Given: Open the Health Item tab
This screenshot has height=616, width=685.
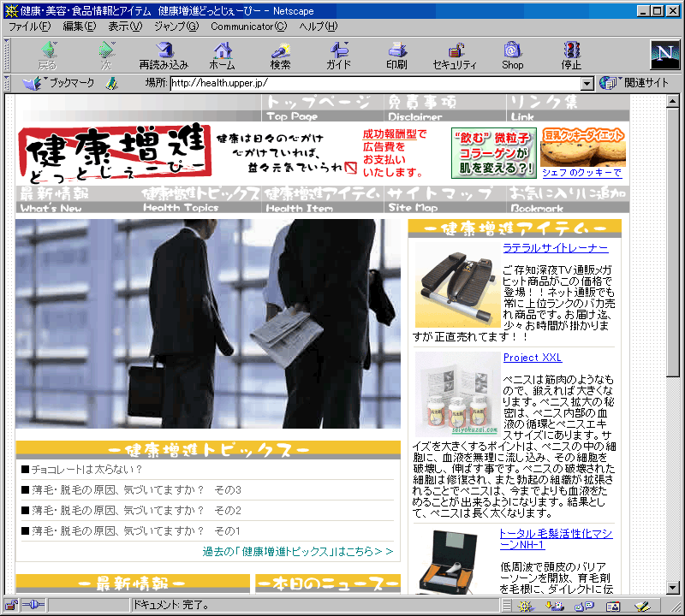Looking at the screenshot, I should point(323,199).
